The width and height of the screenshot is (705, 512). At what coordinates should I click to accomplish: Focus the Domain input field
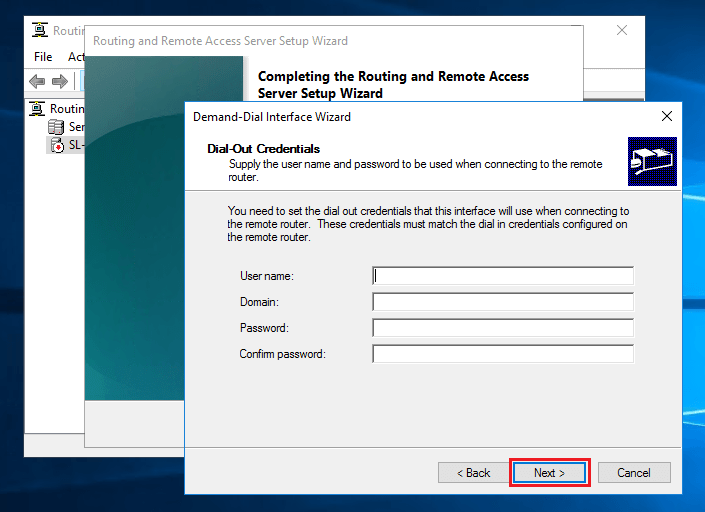[x=503, y=302]
